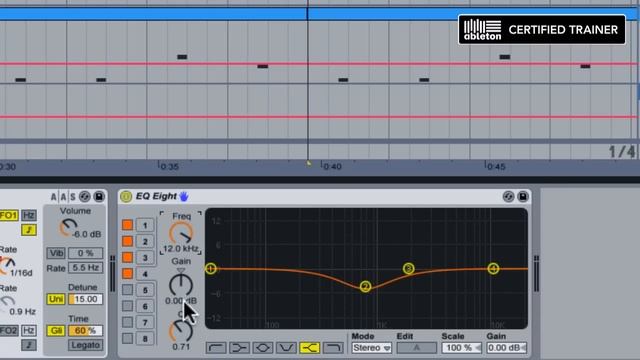Viewport: 640px width, 360px height.
Task: Toggle the LFO2 button
Action: click(x=9, y=330)
